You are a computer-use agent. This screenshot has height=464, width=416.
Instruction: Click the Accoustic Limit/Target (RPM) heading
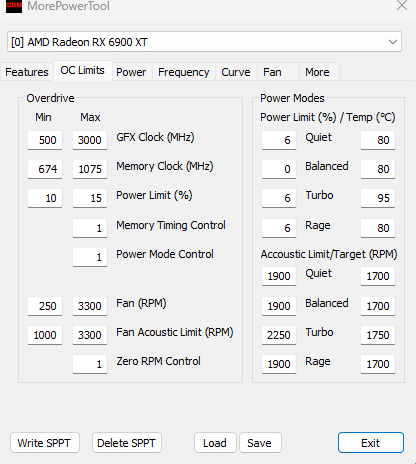[329, 254]
